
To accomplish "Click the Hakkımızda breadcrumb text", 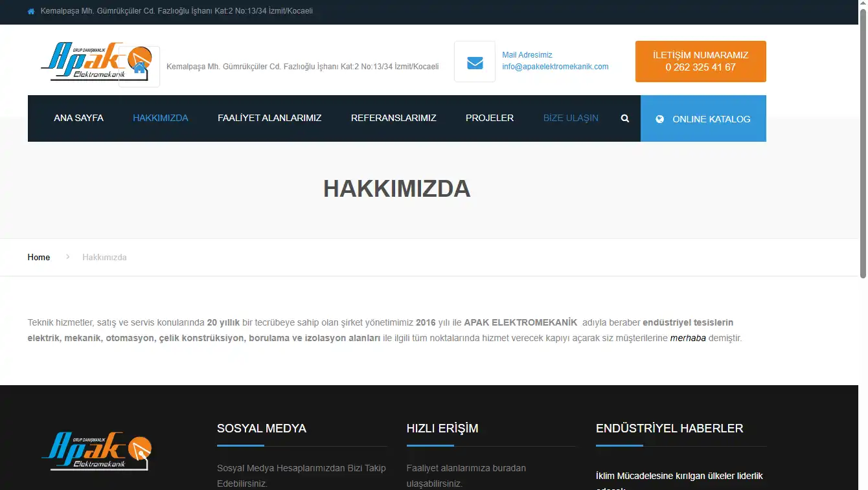I will coord(104,257).
